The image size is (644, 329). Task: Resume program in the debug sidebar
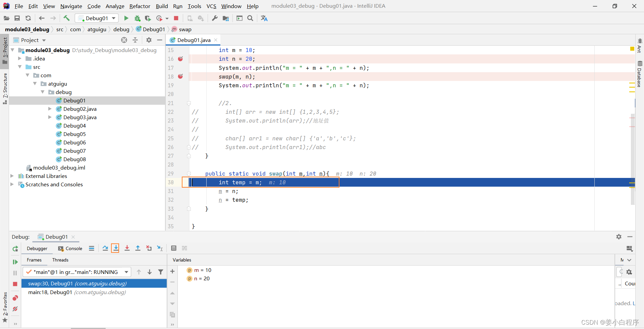pyautogui.click(x=15, y=262)
